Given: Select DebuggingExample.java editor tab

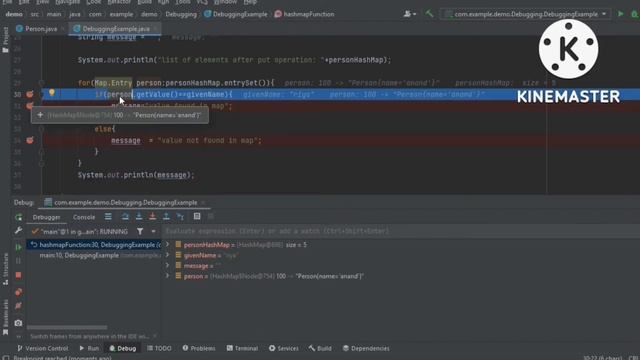Looking at the screenshot, I should [x=116, y=29].
